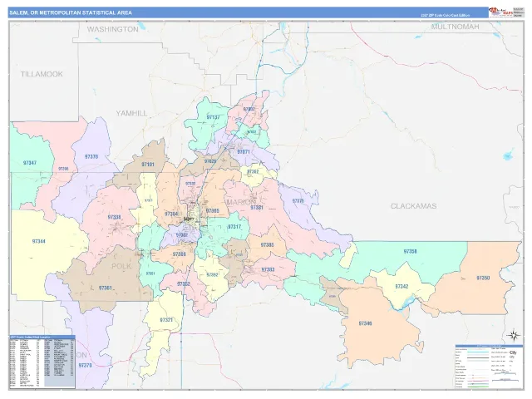
Task: Select ZIP code 97344 label
Action: click(x=39, y=242)
